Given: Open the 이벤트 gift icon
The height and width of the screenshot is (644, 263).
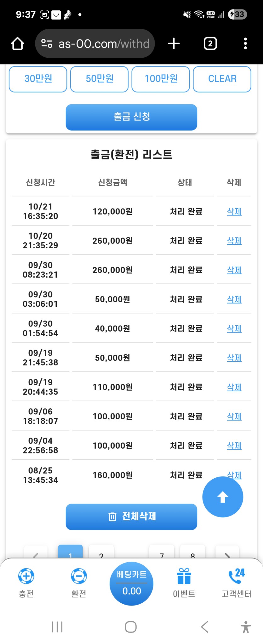Looking at the screenshot, I should (184, 576).
